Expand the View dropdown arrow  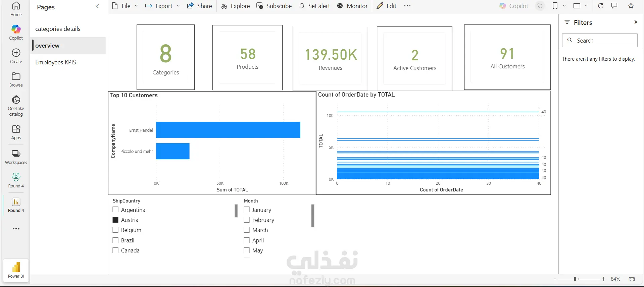(x=586, y=6)
